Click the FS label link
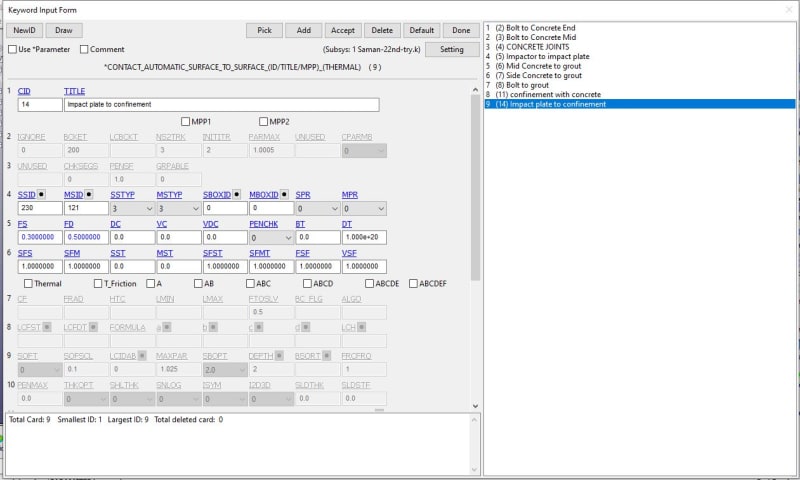The width and height of the screenshot is (800, 480). 22,224
